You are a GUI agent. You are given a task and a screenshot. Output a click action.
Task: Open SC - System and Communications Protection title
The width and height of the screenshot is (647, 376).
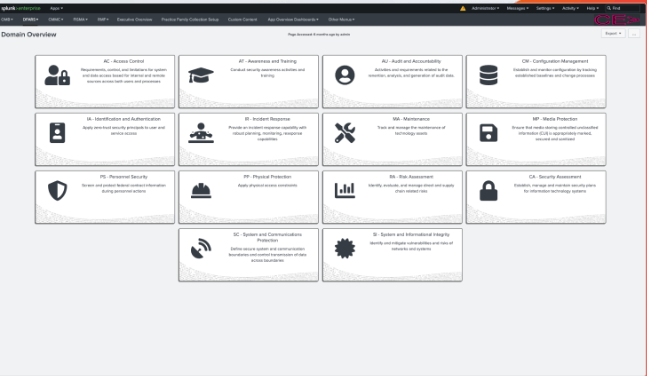(267, 237)
